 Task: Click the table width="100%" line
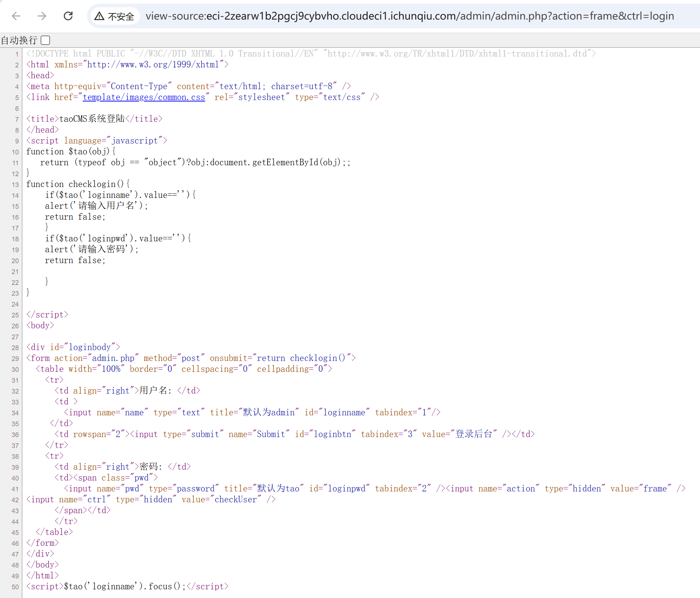coord(184,369)
